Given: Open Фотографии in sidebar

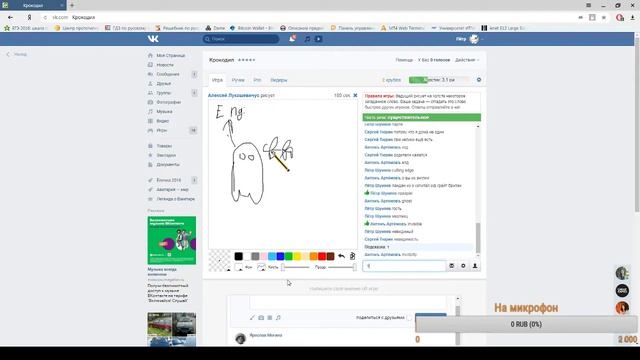Looking at the screenshot, I should tap(169, 102).
